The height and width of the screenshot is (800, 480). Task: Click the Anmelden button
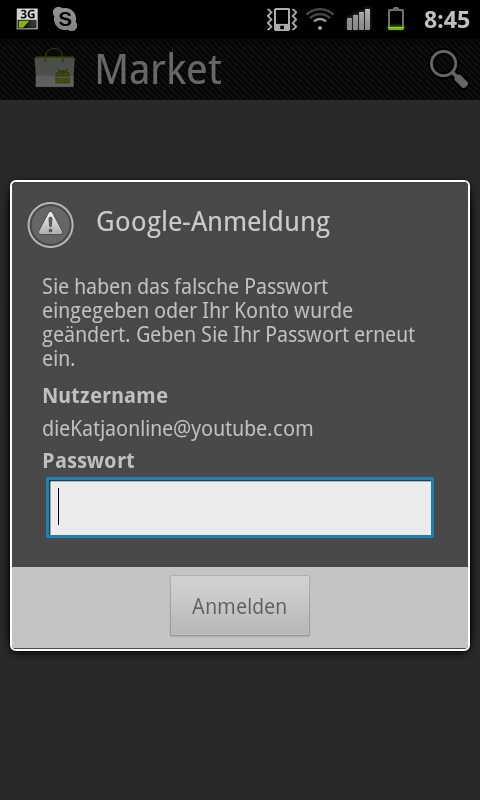pyautogui.click(x=240, y=606)
